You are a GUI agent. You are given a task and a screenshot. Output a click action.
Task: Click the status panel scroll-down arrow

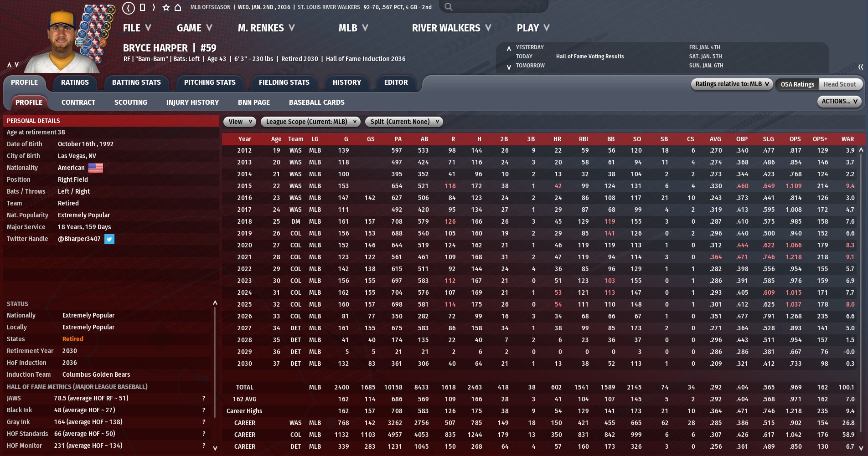[x=215, y=448]
